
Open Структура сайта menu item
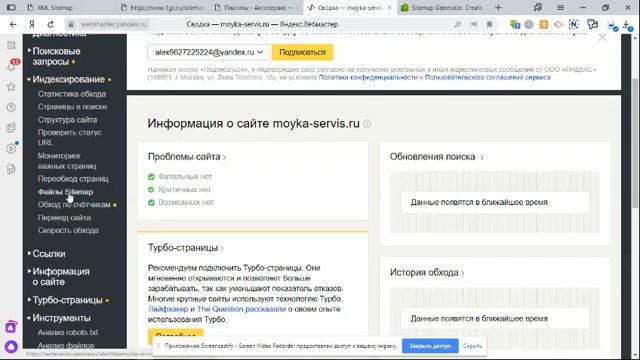[67, 120]
